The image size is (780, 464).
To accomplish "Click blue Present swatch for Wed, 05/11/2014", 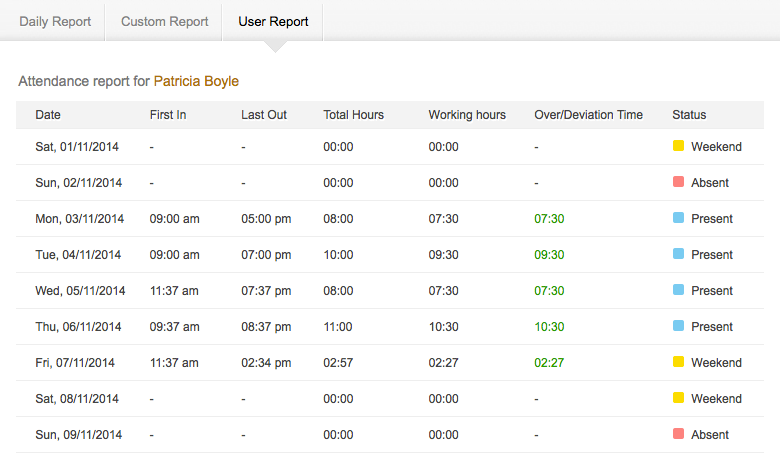I will pyautogui.click(x=679, y=289).
